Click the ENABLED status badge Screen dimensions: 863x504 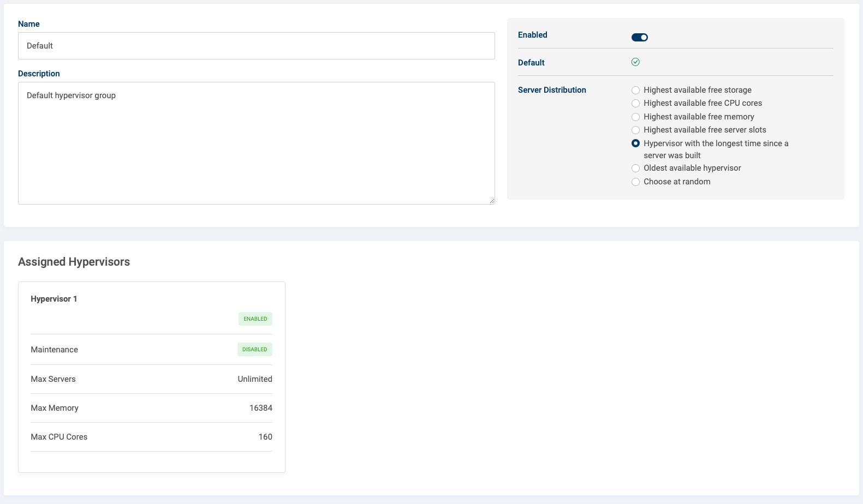(255, 319)
